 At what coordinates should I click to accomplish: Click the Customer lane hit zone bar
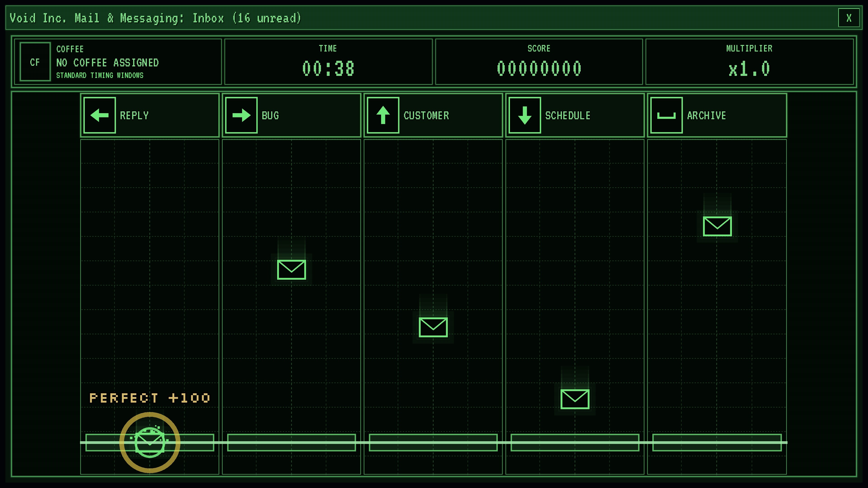coord(433,443)
